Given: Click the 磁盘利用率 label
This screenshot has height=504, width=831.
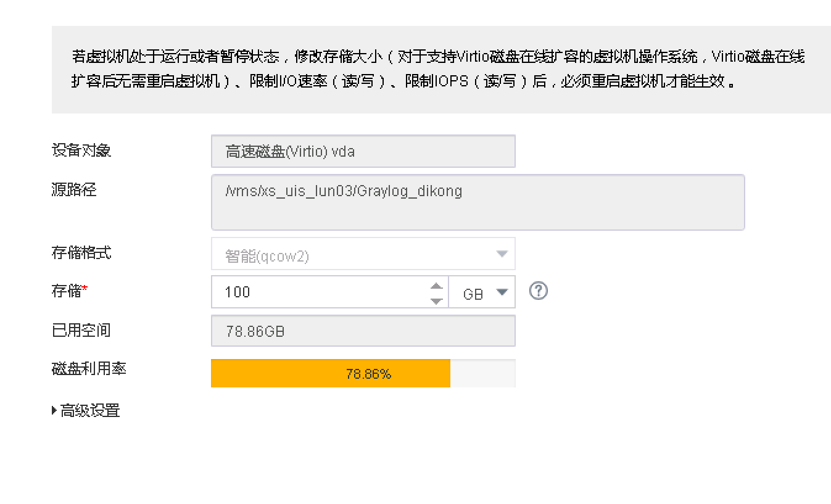Looking at the screenshot, I should (x=88, y=369).
